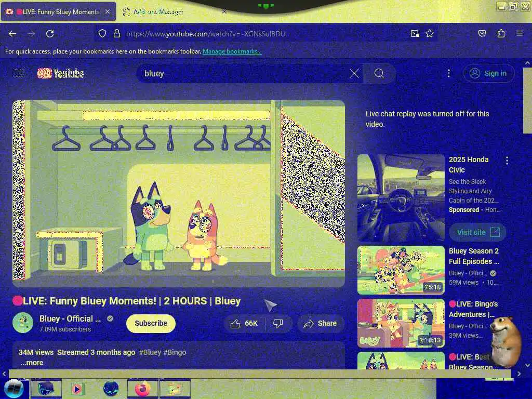
Task: Open the YouTube guide hamburger menu
Action: tap(19, 73)
